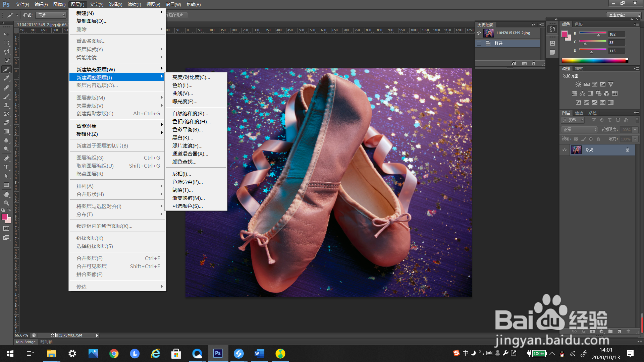
Task: Select the Horizontal Type tool
Action: [6, 167]
